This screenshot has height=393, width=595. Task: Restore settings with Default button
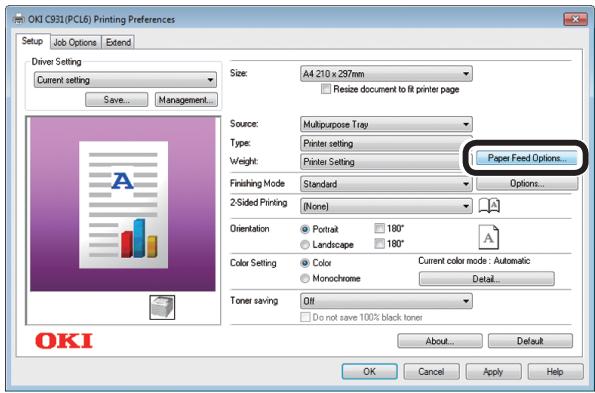click(530, 341)
